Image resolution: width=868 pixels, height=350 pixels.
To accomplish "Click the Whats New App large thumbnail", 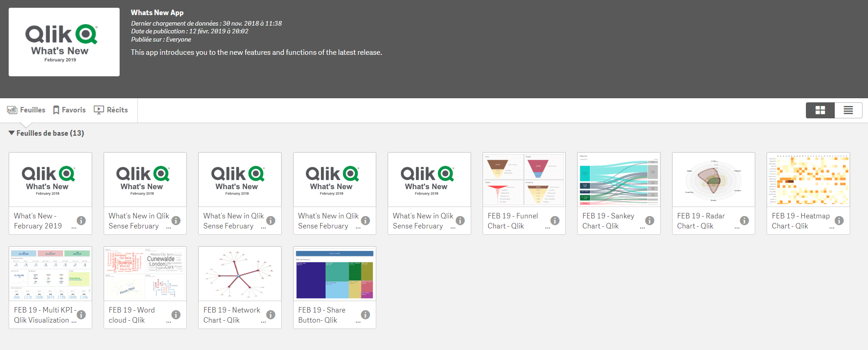I will (x=64, y=42).
